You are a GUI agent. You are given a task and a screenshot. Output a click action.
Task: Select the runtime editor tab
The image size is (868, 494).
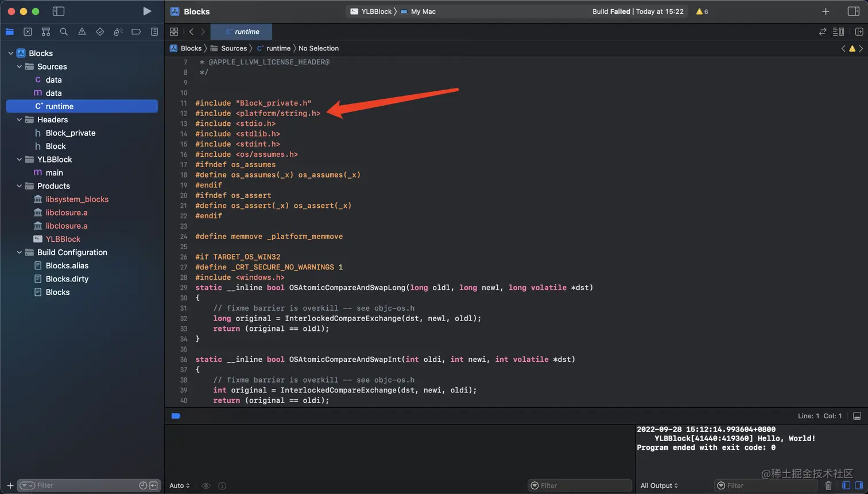coord(241,32)
